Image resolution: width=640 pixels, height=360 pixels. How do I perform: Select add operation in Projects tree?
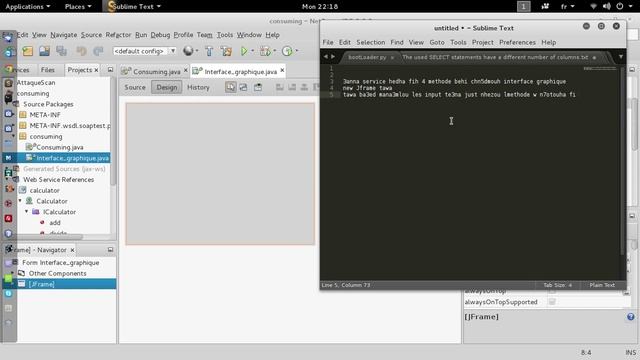click(x=55, y=222)
